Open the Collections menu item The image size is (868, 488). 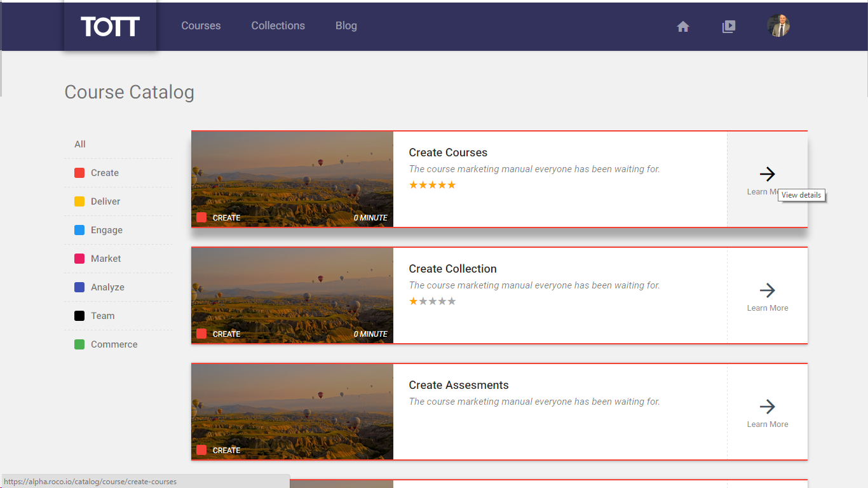click(x=278, y=26)
